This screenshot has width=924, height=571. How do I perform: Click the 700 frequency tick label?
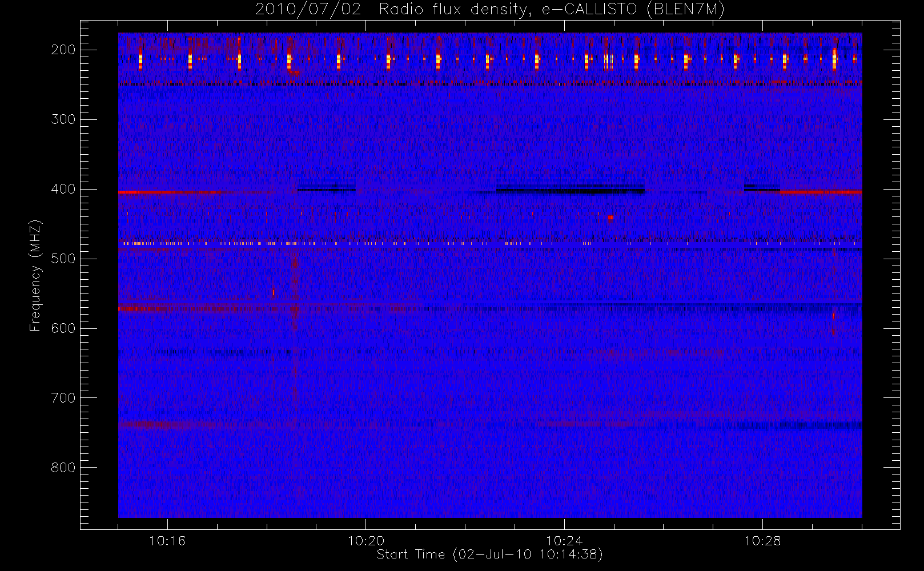[63, 398]
